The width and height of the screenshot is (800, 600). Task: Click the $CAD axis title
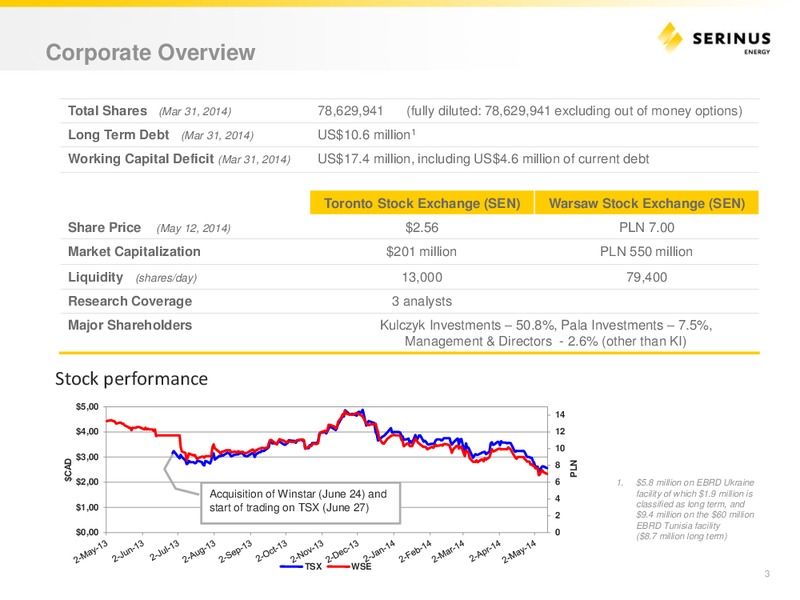[x=68, y=470]
